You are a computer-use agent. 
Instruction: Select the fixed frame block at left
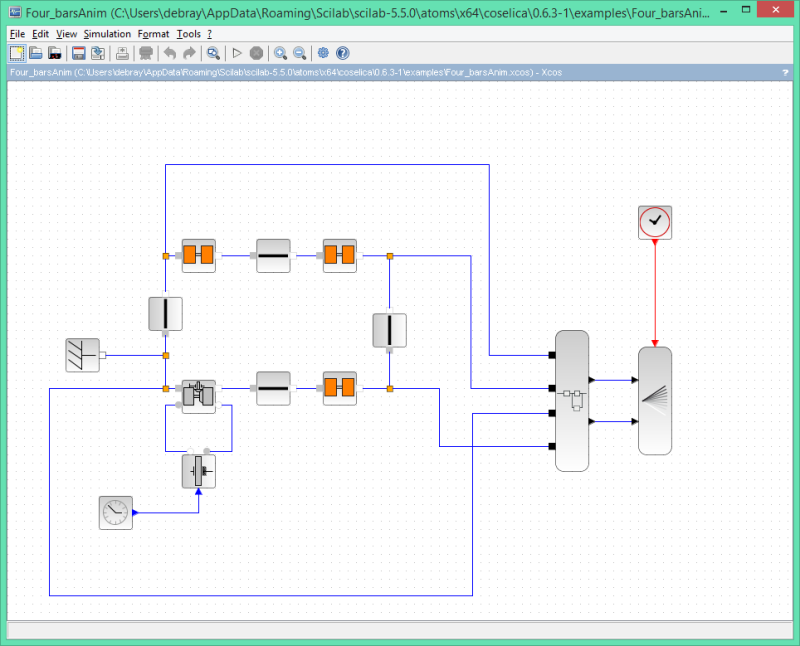click(x=83, y=355)
